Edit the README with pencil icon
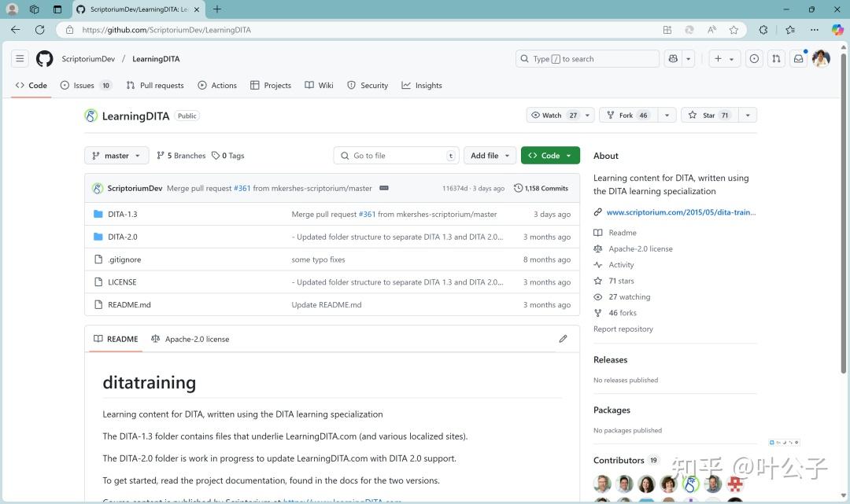The height and width of the screenshot is (504, 850). pos(563,339)
